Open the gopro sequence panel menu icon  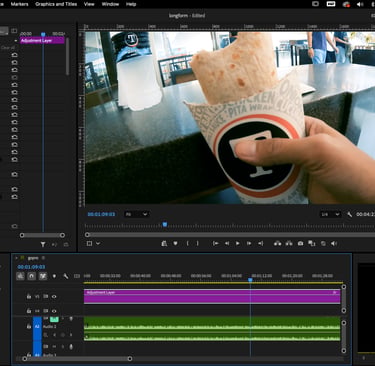tap(43, 258)
